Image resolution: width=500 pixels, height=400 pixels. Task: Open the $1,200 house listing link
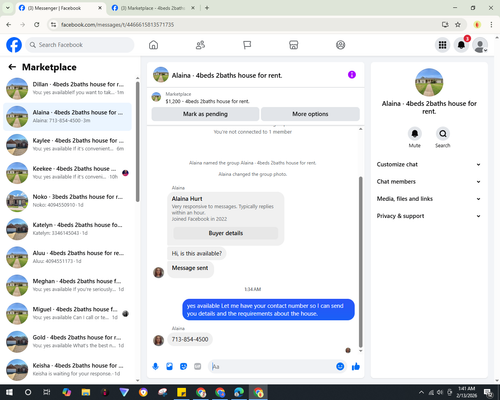click(207, 101)
